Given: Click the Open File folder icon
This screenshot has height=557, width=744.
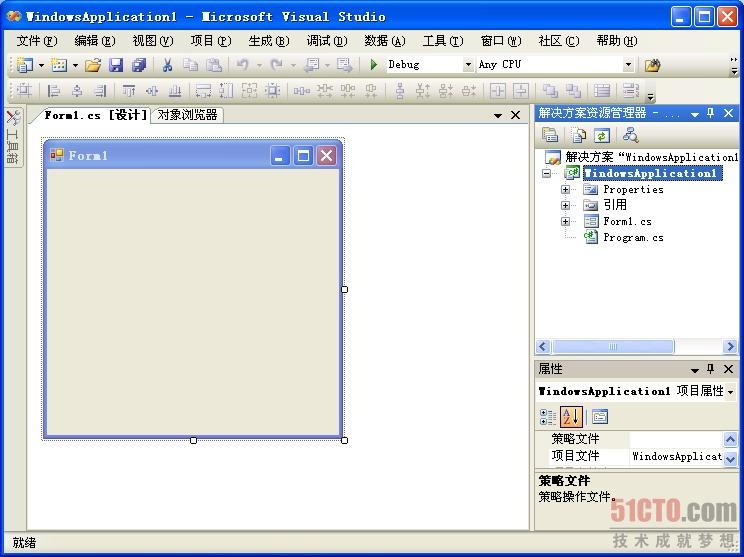Looking at the screenshot, I should [x=93, y=65].
